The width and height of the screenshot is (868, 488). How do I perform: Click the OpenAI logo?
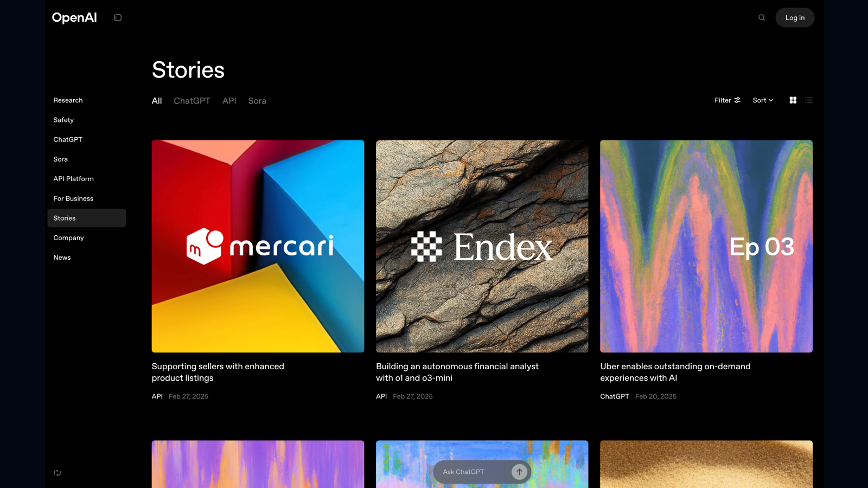(x=74, y=17)
